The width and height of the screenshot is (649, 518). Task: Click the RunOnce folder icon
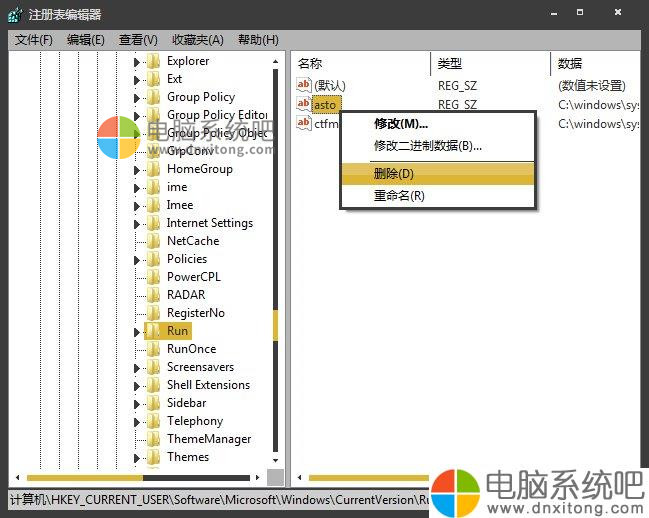click(x=154, y=349)
